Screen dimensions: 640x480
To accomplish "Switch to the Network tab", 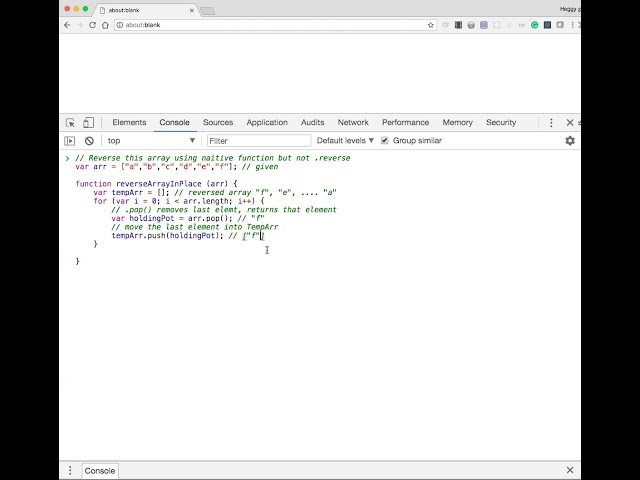I will (353, 122).
